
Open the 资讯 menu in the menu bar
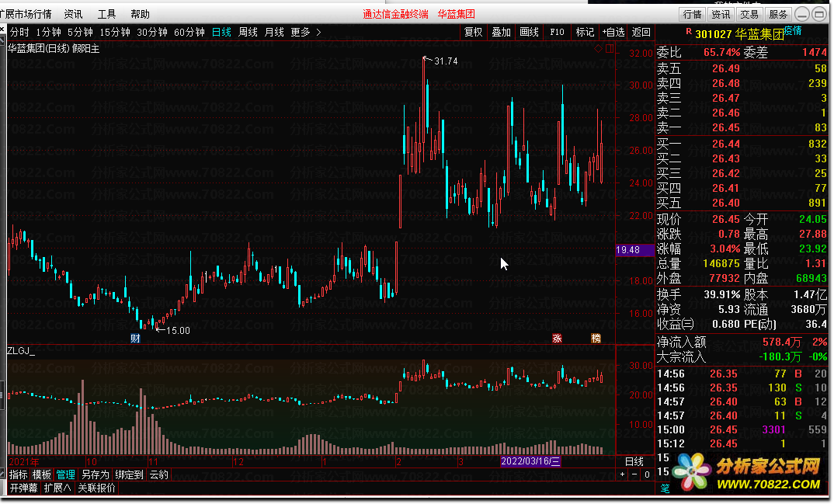74,14
